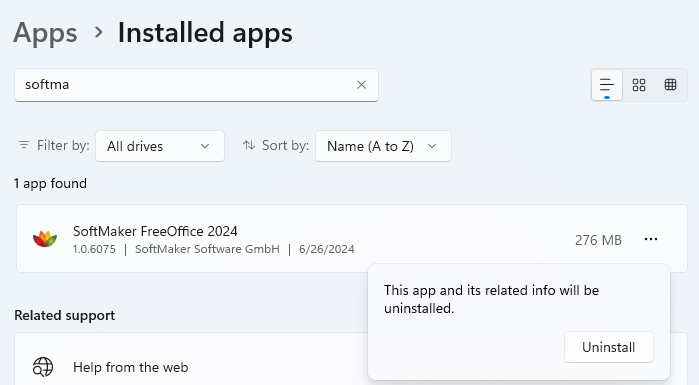
Task: Click the SoftMaker Software GmbH publisher text
Action: 207,249
